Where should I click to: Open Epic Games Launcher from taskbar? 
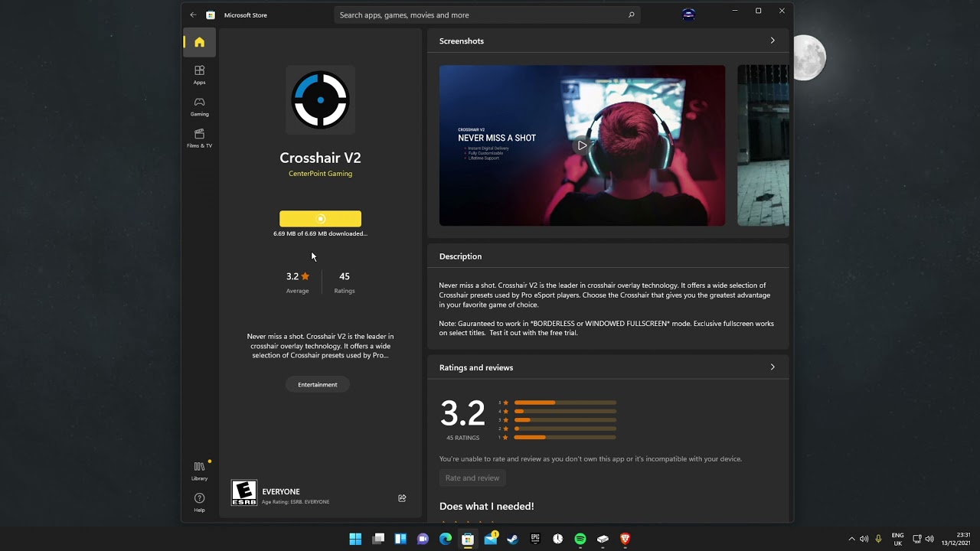pyautogui.click(x=535, y=539)
